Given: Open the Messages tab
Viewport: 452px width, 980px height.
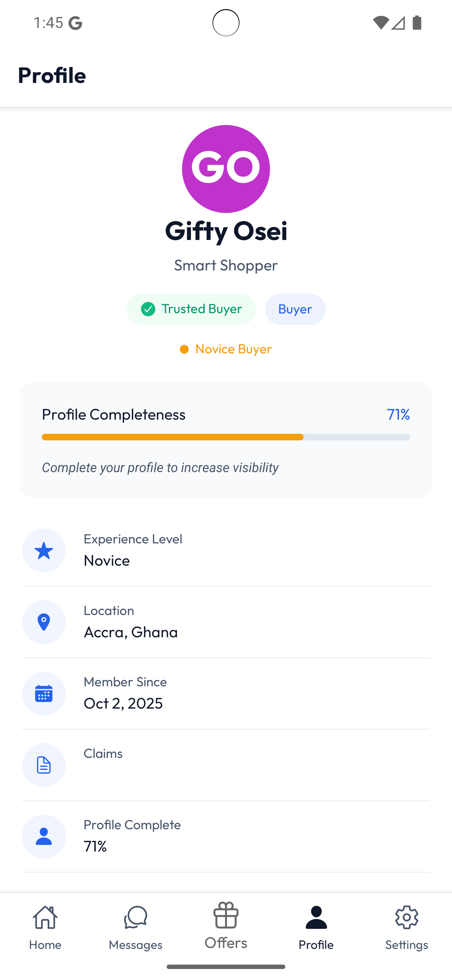Looking at the screenshot, I should coord(135,927).
